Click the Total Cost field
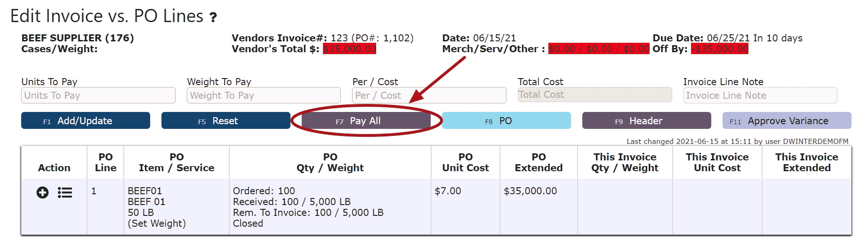 pyautogui.click(x=595, y=95)
